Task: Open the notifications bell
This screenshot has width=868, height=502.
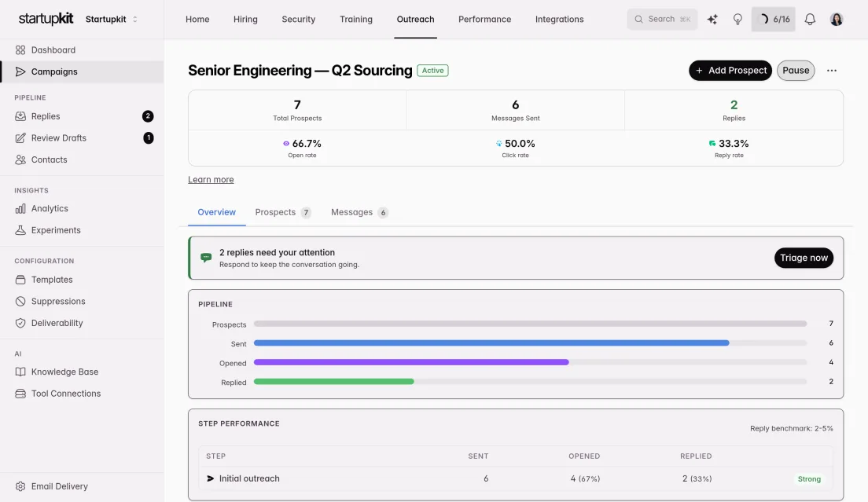Action: [810, 20]
